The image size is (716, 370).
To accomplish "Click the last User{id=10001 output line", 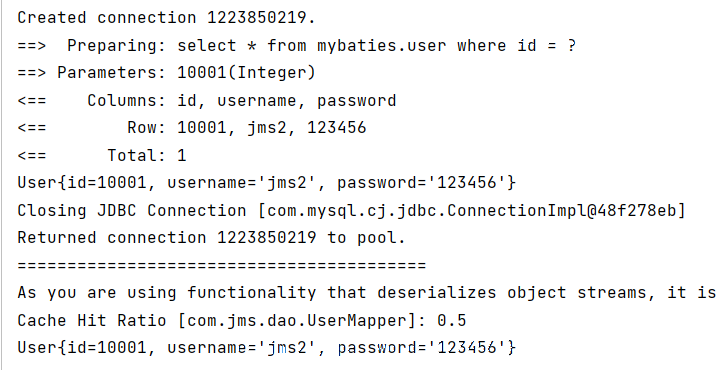I will tap(267, 348).
